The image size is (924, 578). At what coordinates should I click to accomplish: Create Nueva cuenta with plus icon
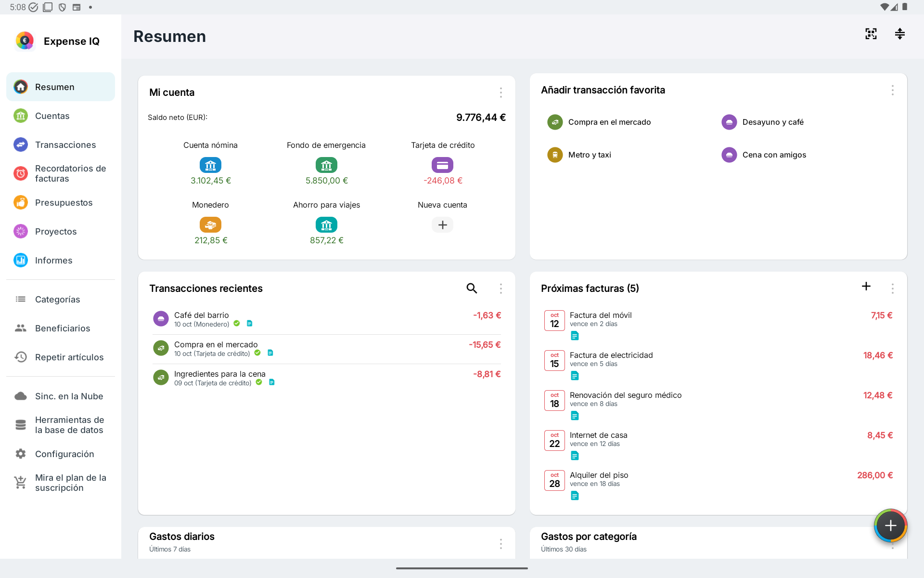click(x=442, y=225)
